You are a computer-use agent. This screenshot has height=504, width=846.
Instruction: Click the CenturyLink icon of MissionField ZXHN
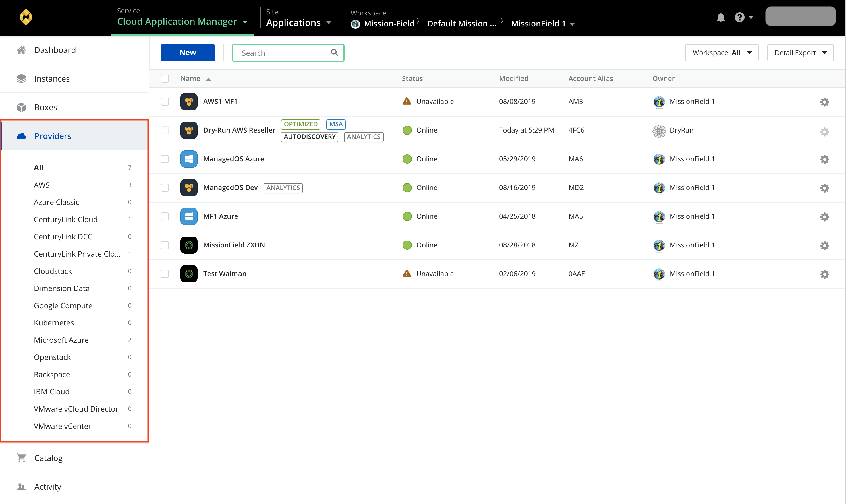click(189, 245)
